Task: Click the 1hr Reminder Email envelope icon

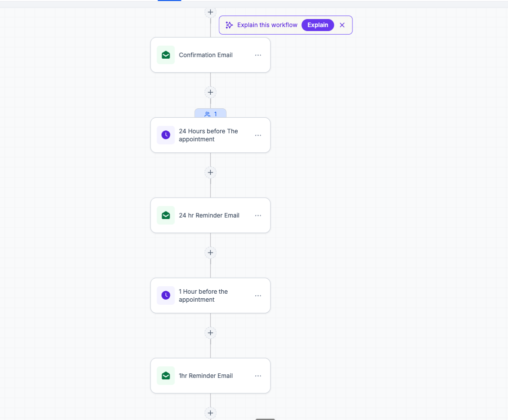Action: coord(165,375)
